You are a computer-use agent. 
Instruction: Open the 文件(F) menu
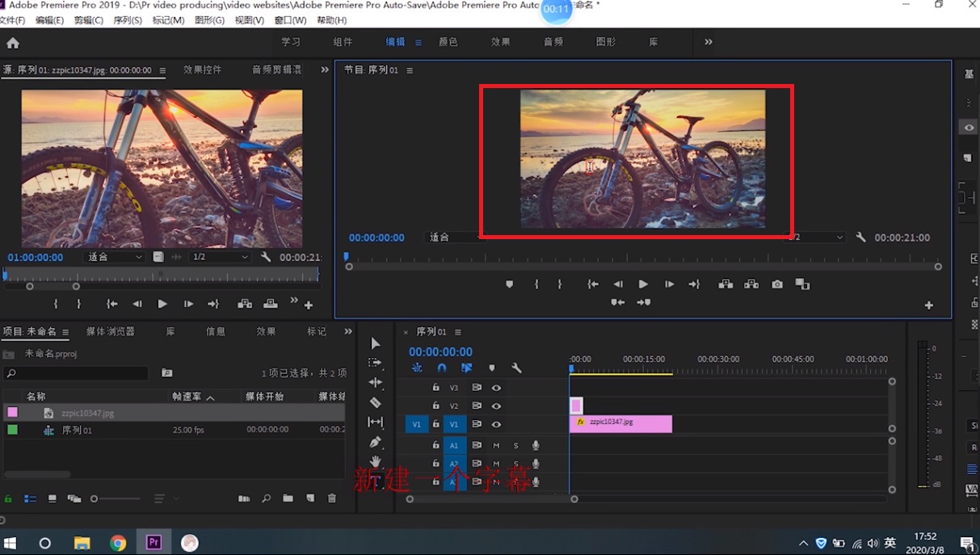(13, 20)
